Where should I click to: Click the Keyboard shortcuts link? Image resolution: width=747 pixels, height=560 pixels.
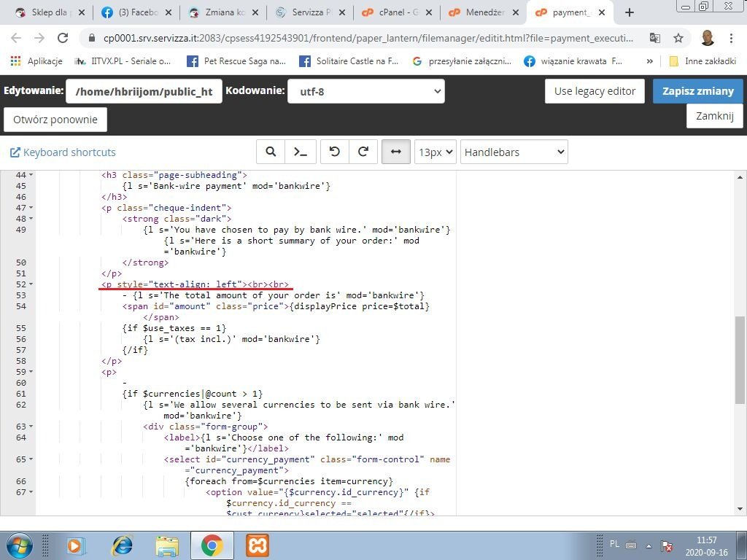pos(63,152)
